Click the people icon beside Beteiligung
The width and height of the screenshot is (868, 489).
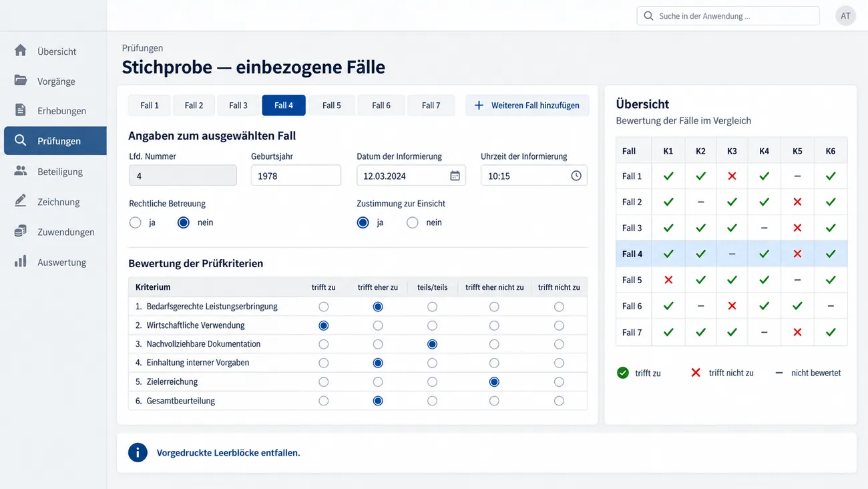pos(21,171)
